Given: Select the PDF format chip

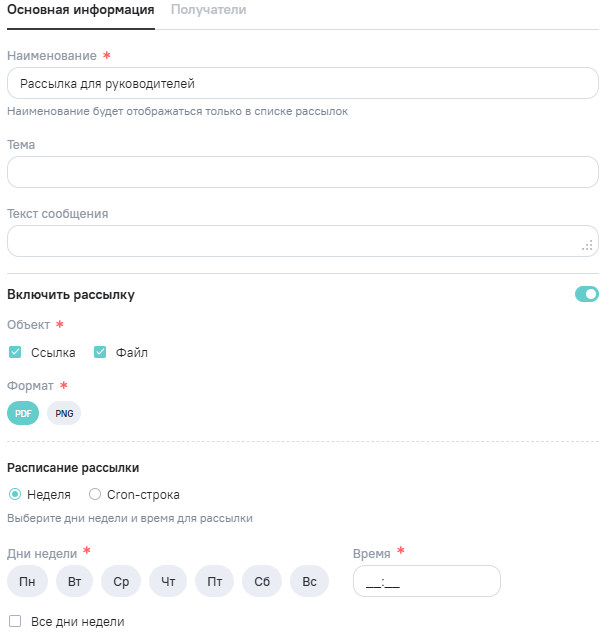Looking at the screenshot, I should (23, 413).
